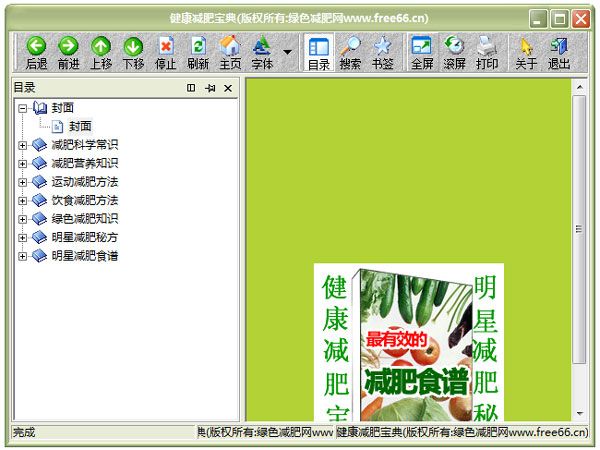Image resolution: width=600 pixels, height=450 pixels.
Task: Click the 字体 (Font) icon
Action: click(x=262, y=53)
